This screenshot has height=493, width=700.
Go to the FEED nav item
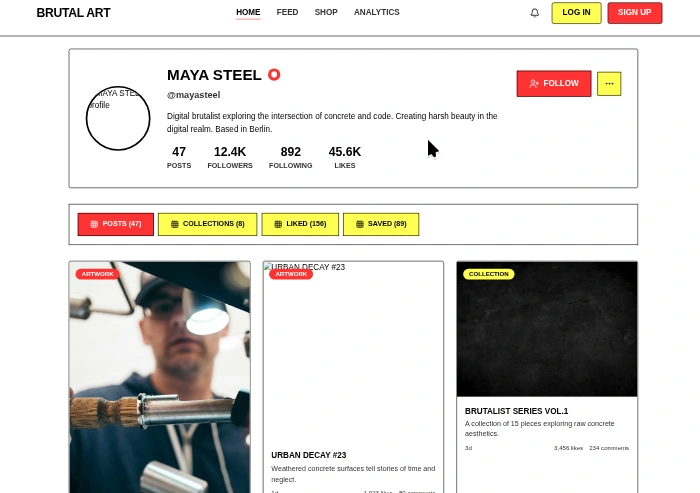(x=287, y=12)
